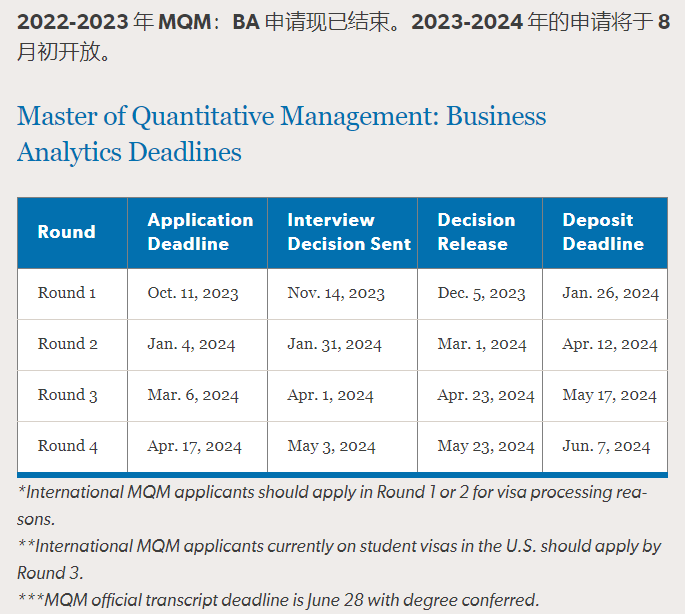
Task: Click the Jan. 26, 2024 deposit deadline cell
Action: pyautogui.click(x=610, y=293)
